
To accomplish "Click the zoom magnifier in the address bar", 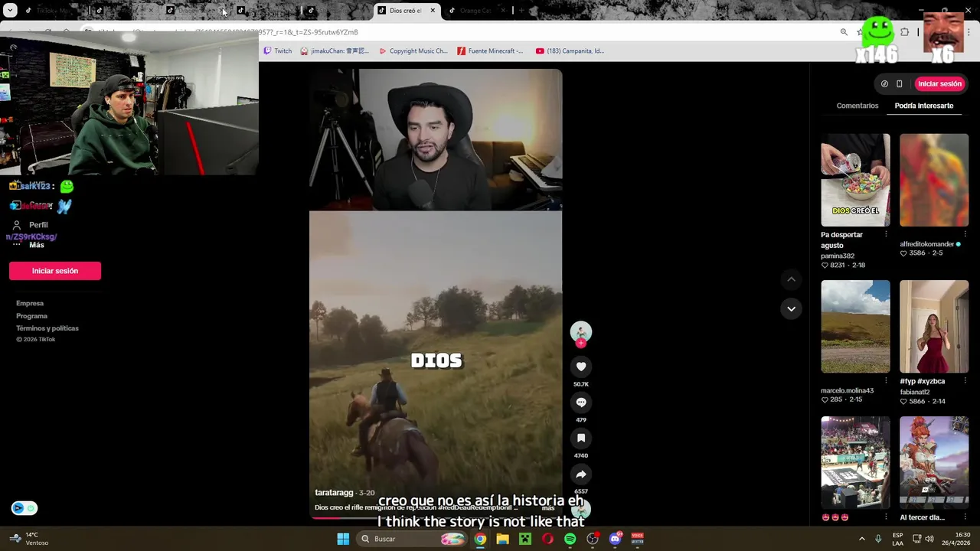I will [x=844, y=32].
